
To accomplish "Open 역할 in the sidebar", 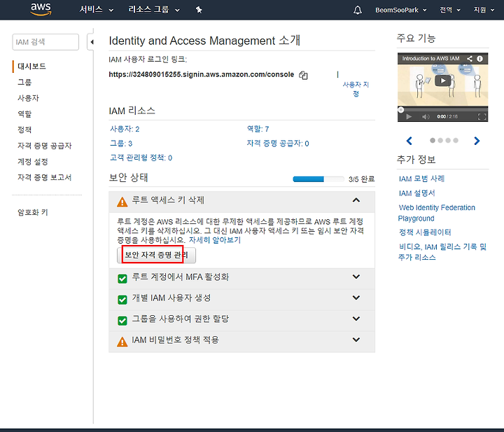I will [24, 114].
